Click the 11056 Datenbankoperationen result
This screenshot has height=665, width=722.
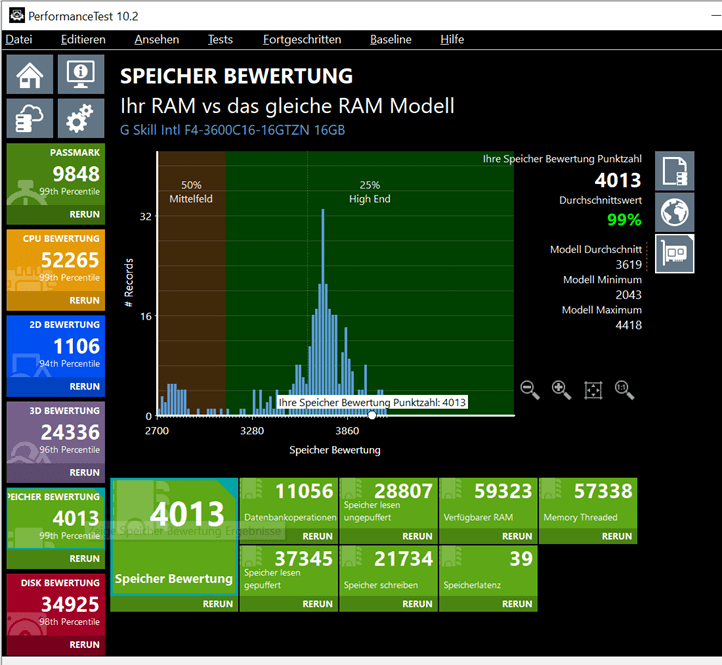pos(289,503)
